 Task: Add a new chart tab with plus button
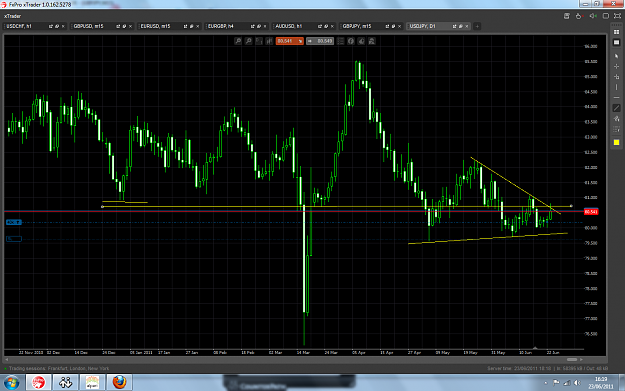(477, 26)
